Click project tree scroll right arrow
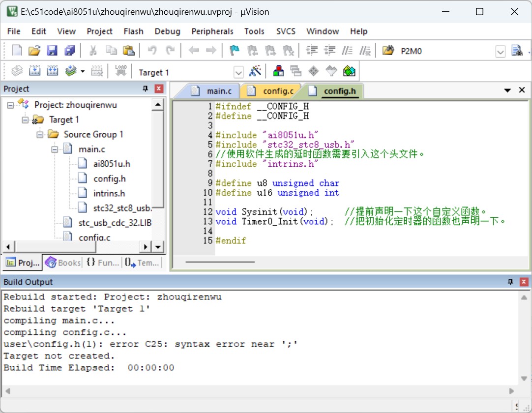The height and width of the screenshot is (413, 532). point(145,247)
